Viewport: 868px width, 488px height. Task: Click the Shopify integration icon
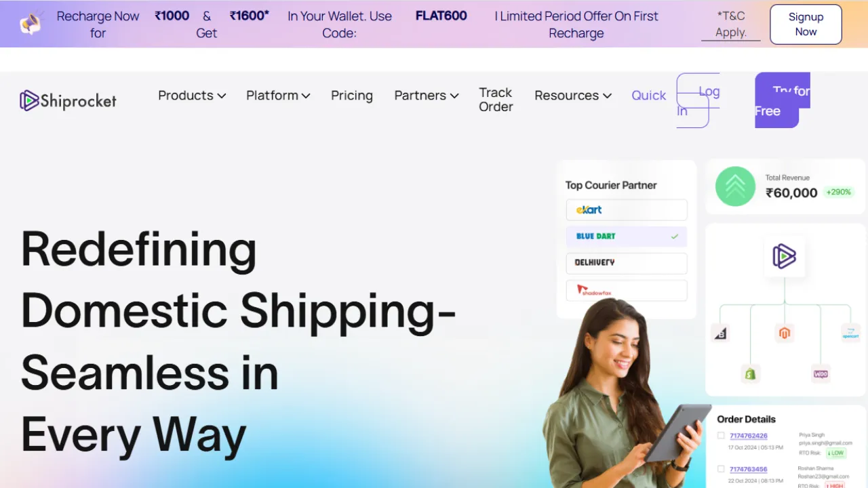click(x=750, y=373)
